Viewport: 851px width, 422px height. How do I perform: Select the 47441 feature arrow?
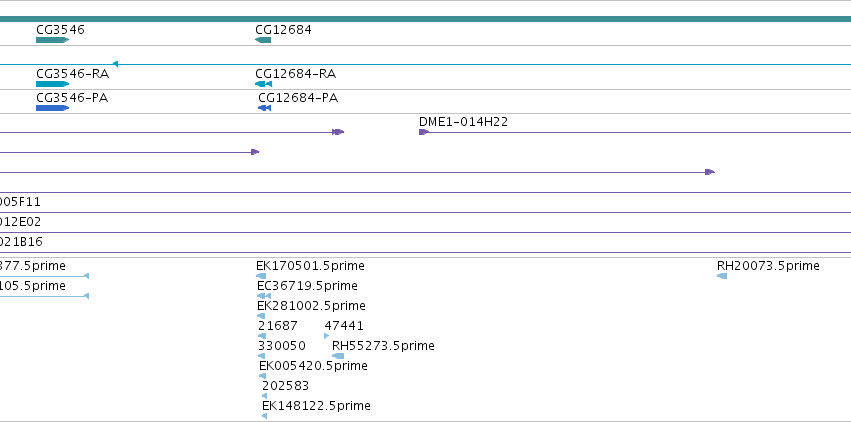[x=327, y=336]
